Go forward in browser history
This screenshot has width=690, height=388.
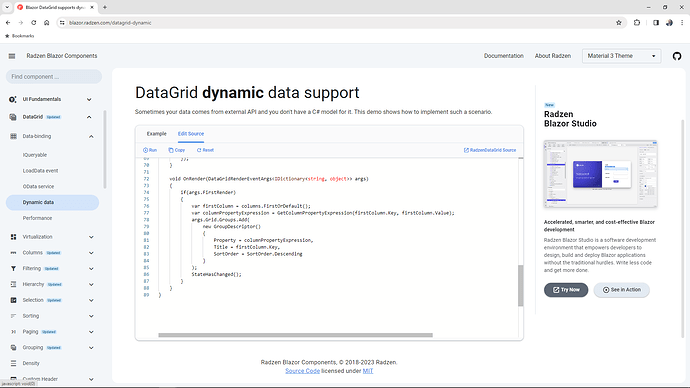[21, 23]
